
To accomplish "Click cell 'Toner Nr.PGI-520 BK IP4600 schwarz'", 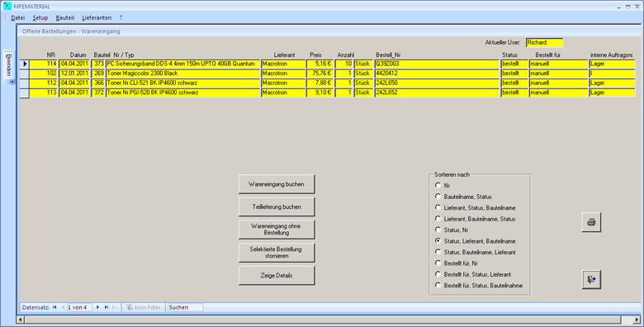I will click(x=182, y=92).
